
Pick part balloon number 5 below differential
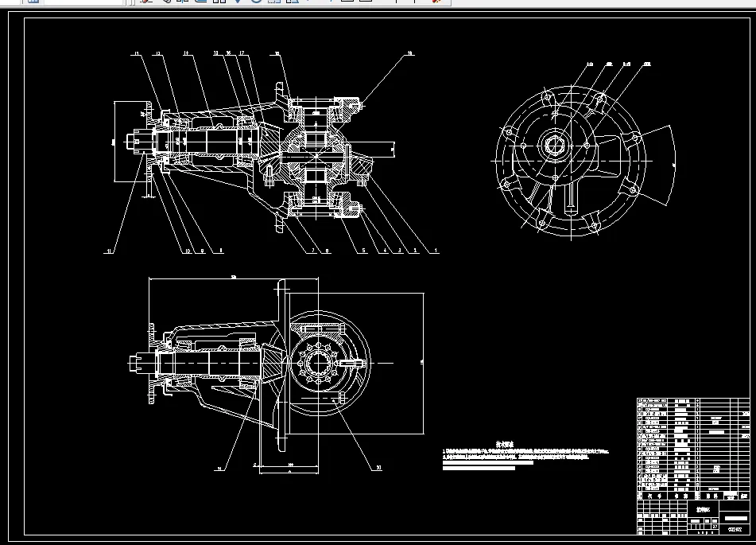(x=364, y=251)
